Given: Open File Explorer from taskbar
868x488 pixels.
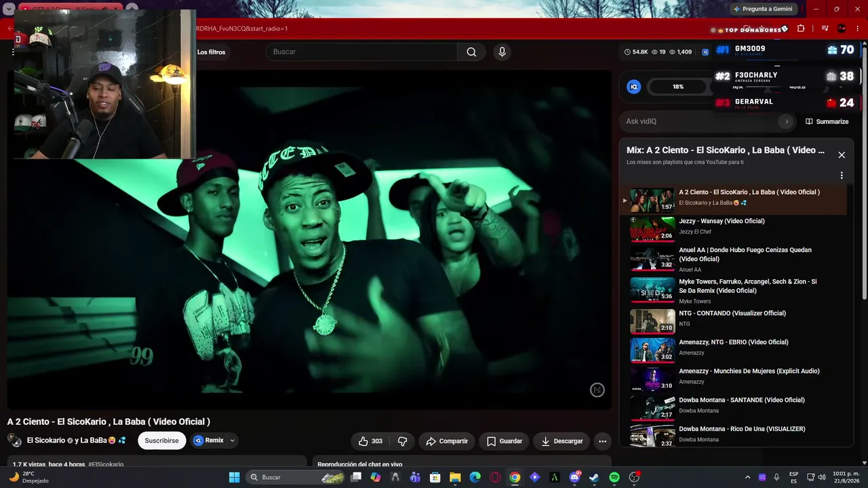Looking at the screenshot, I should pos(455,477).
